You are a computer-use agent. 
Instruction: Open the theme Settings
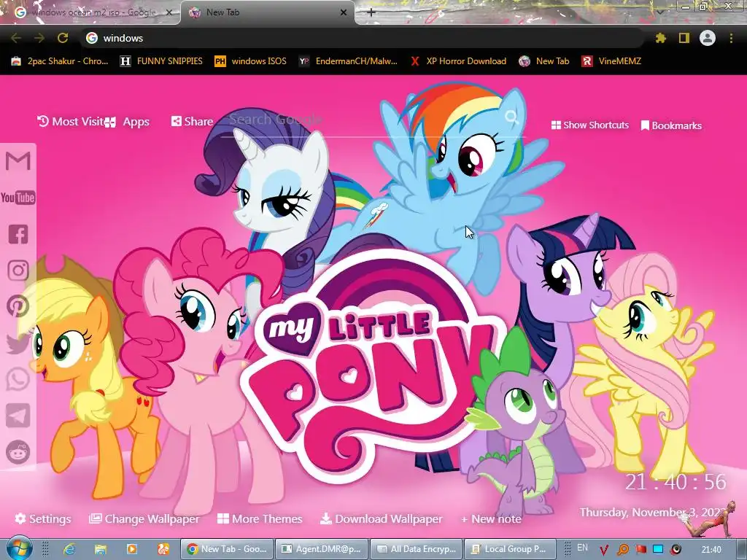point(43,518)
